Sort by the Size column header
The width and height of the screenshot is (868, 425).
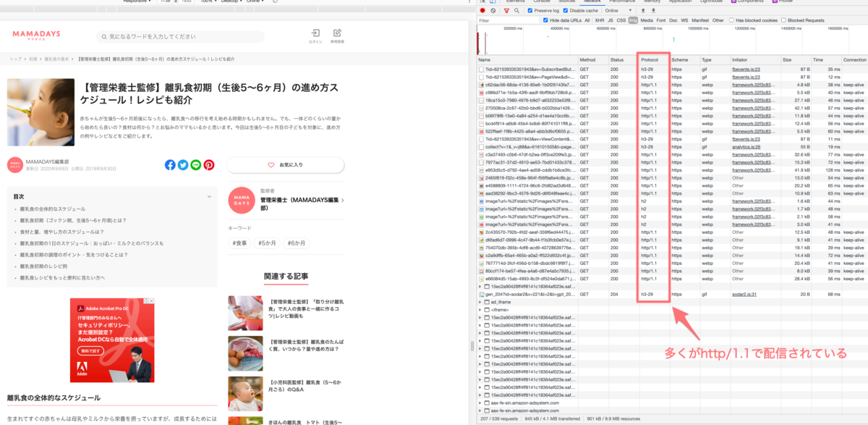pos(796,59)
